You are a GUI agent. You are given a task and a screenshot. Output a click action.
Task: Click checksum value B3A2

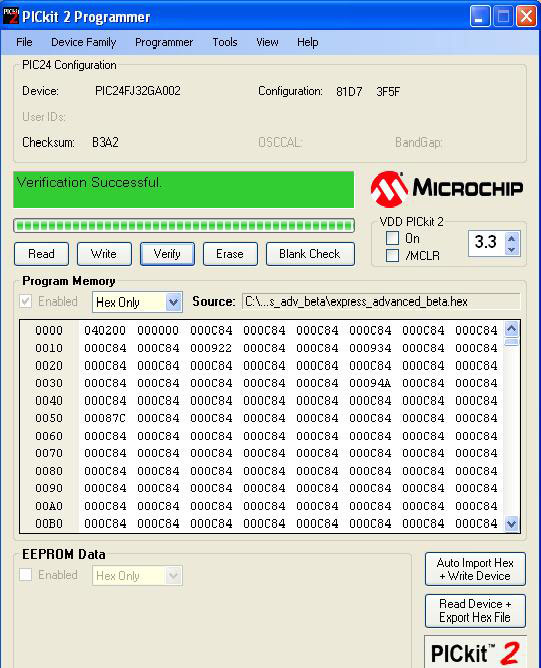105,142
